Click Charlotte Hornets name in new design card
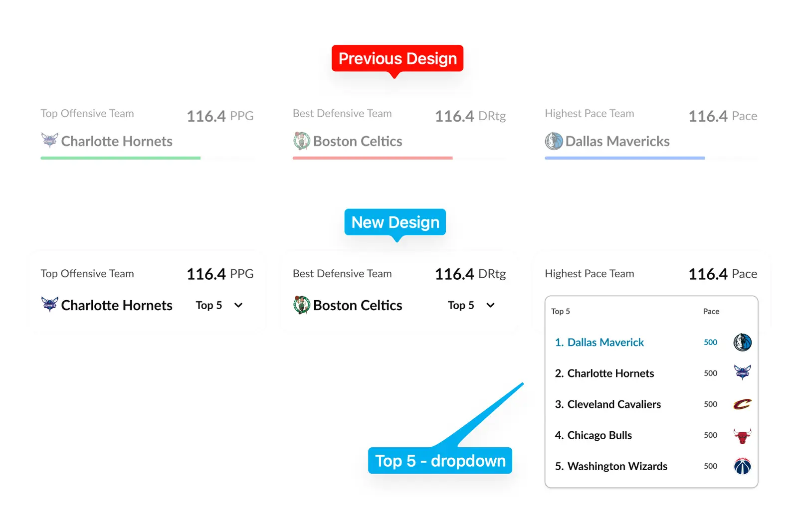The height and width of the screenshot is (532, 798). pos(117,305)
